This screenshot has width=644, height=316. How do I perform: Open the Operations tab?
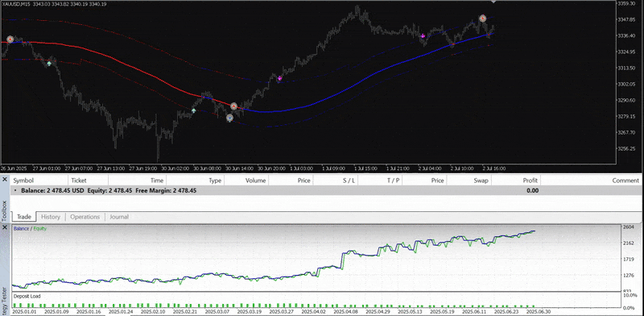pos(85,217)
